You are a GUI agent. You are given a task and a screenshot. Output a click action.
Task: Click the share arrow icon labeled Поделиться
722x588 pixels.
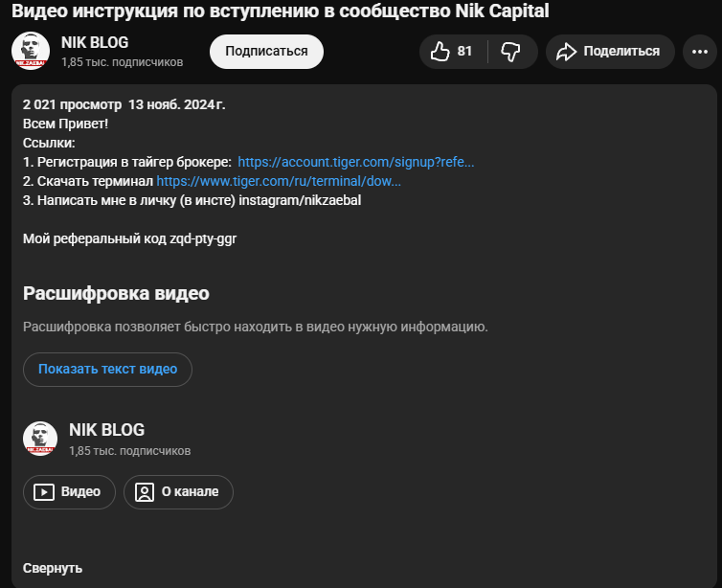(566, 52)
